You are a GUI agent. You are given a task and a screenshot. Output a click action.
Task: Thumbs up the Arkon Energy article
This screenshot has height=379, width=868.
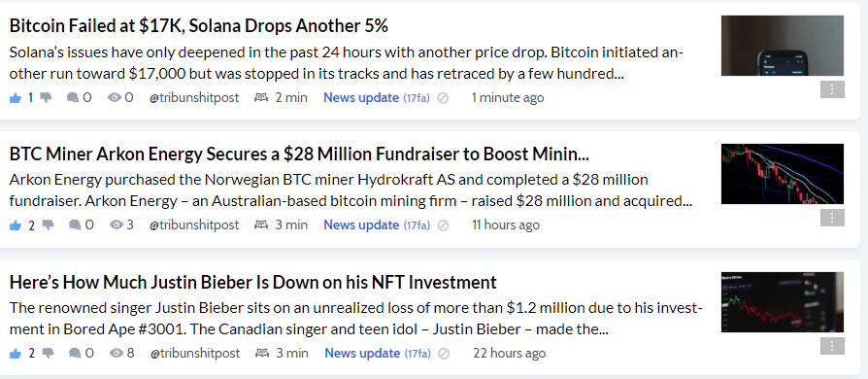pyautogui.click(x=16, y=225)
